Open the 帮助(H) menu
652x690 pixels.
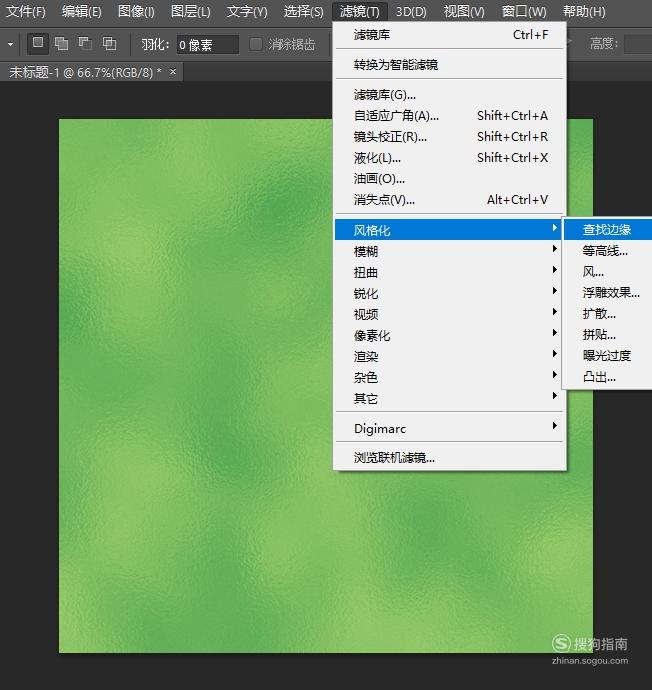coord(584,11)
